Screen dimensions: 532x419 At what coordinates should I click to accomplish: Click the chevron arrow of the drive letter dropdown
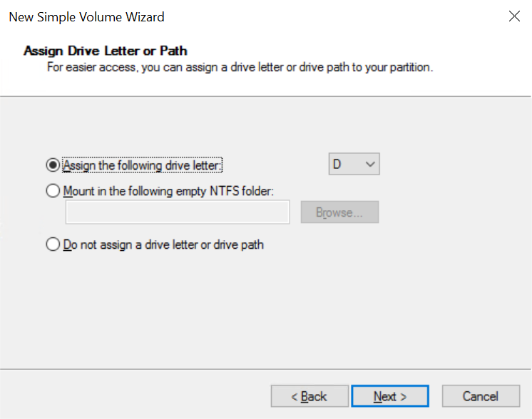coord(370,165)
